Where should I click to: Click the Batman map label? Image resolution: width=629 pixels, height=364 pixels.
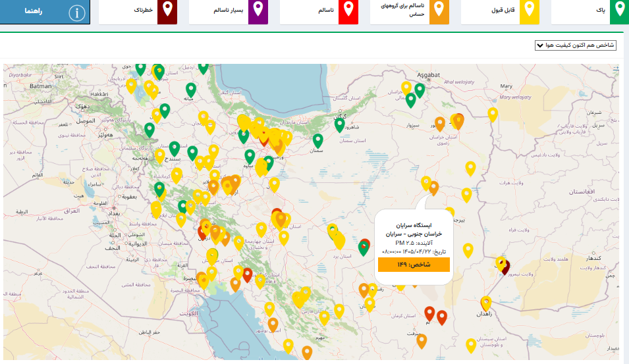[x=41, y=86]
